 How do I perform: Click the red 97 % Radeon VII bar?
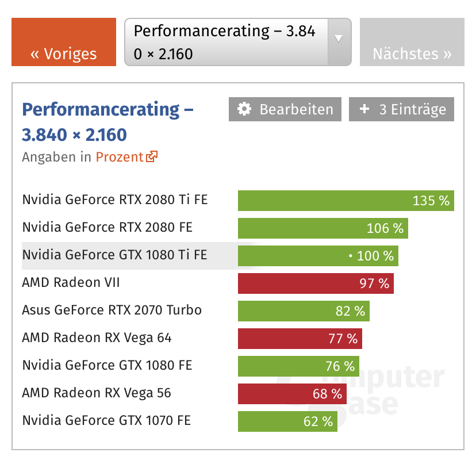(316, 283)
